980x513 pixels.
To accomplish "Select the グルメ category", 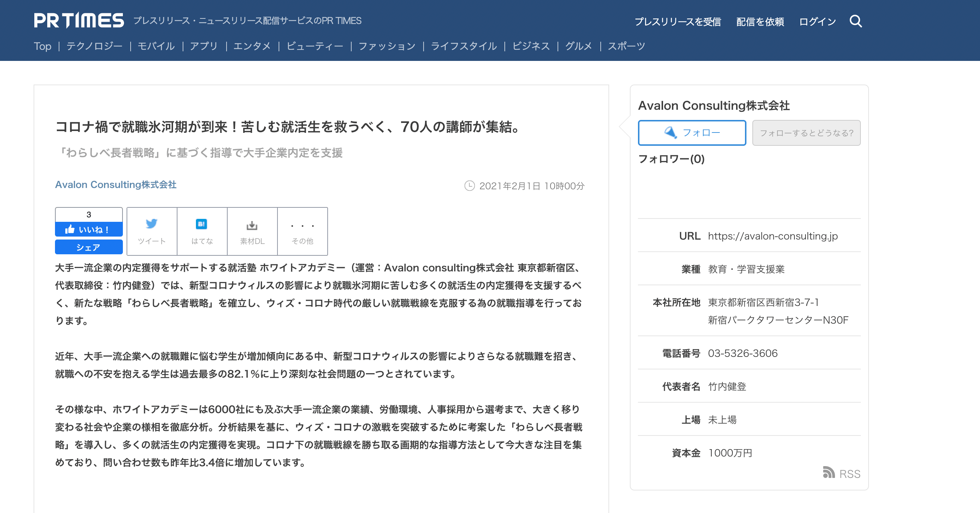I will (x=579, y=46).
